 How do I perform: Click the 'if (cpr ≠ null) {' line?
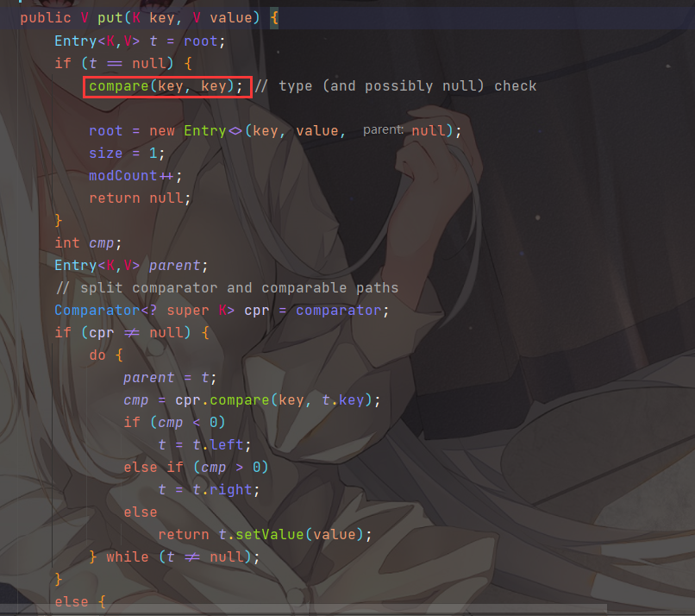click(132, 333)
